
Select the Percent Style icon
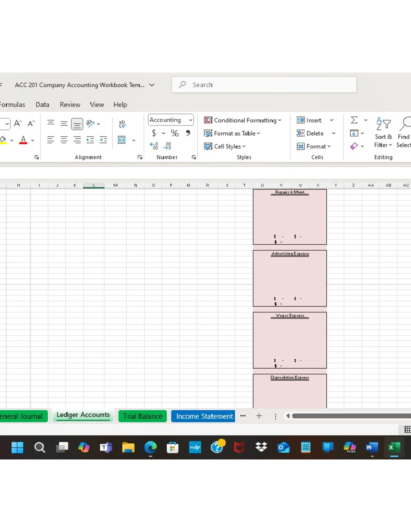pyautogui.click(x=175, y=133)
